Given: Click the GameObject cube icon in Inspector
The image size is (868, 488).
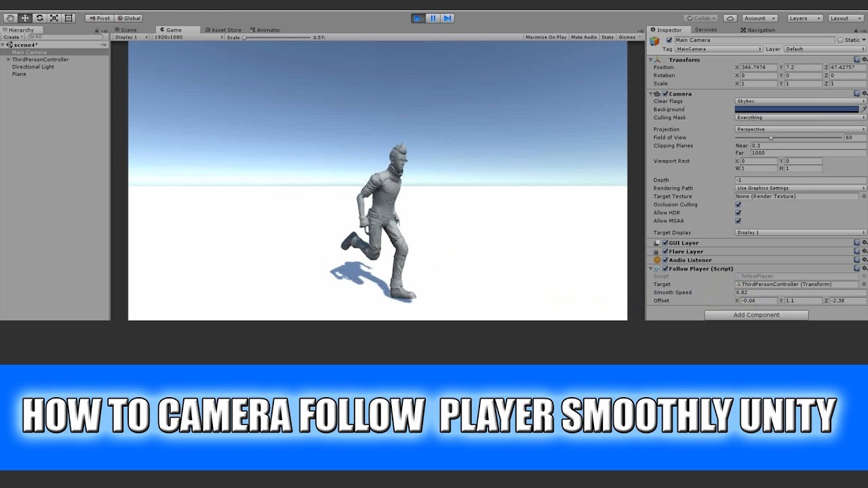Looking at the screenshot, I should click(654, 41).
